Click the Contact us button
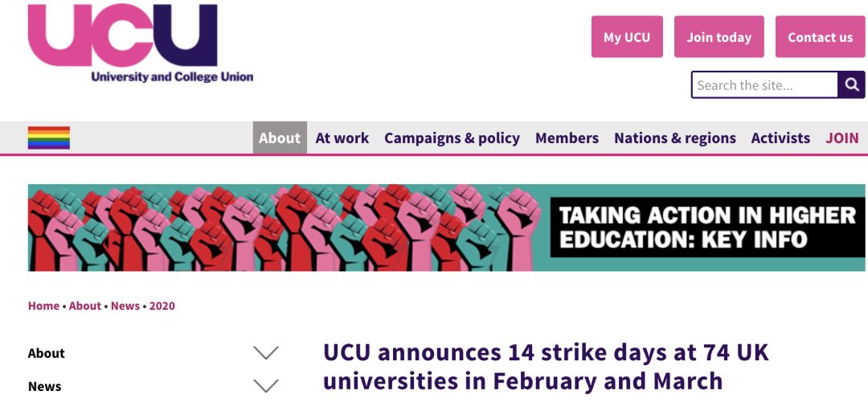This screenshot has width=868, height=411. 820,36
